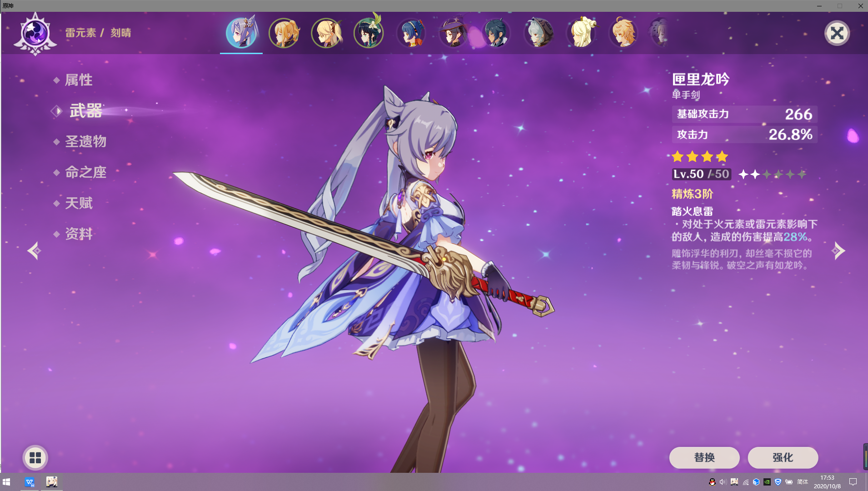The image size is (868, 491).
Task: Open the four-square grid menu button
Action: click(x=35, y=458)
